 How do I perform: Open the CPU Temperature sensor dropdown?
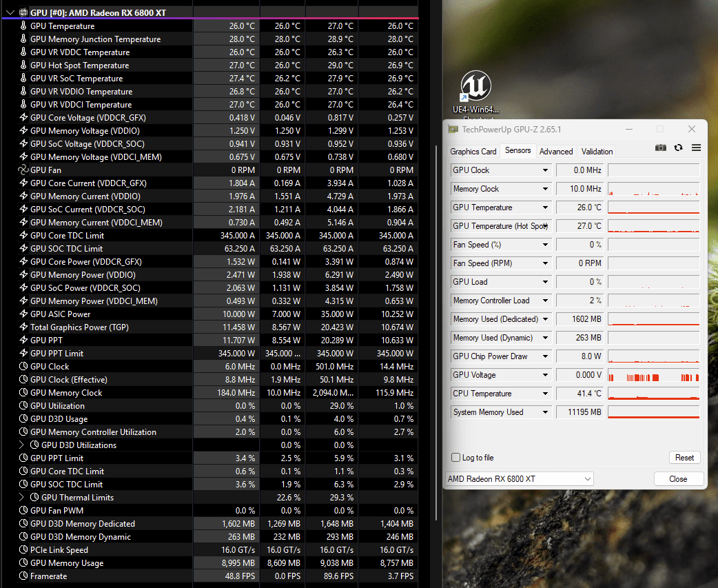click(x=545, y=394)
